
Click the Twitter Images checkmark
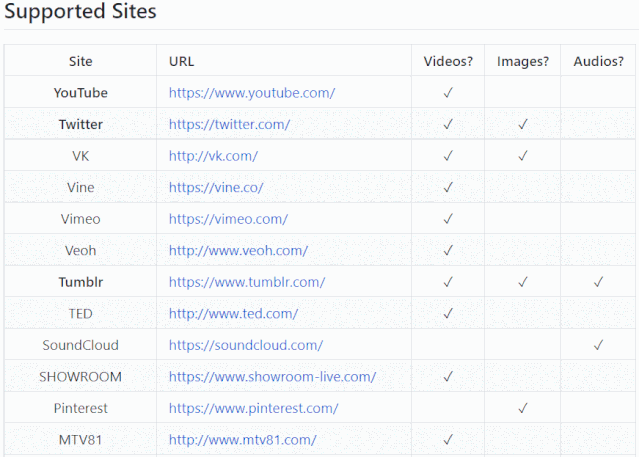523,124
